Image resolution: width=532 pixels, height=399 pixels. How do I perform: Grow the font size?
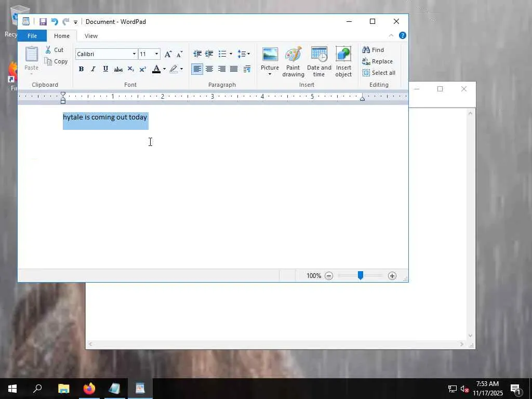[x=168, y=54]
